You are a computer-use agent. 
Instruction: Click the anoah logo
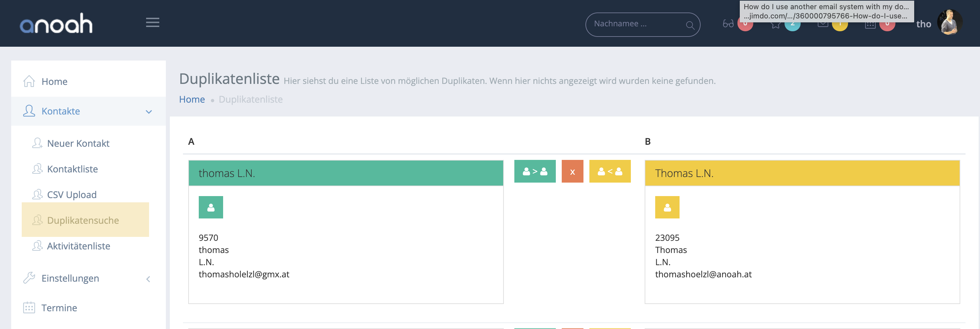tap(56, 24)
